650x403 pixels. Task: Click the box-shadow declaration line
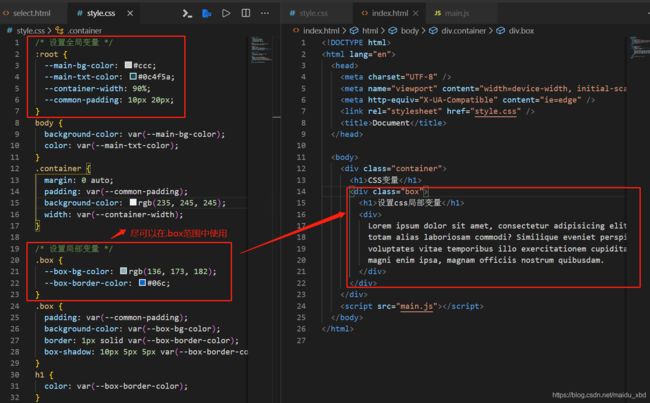(146, 352)
